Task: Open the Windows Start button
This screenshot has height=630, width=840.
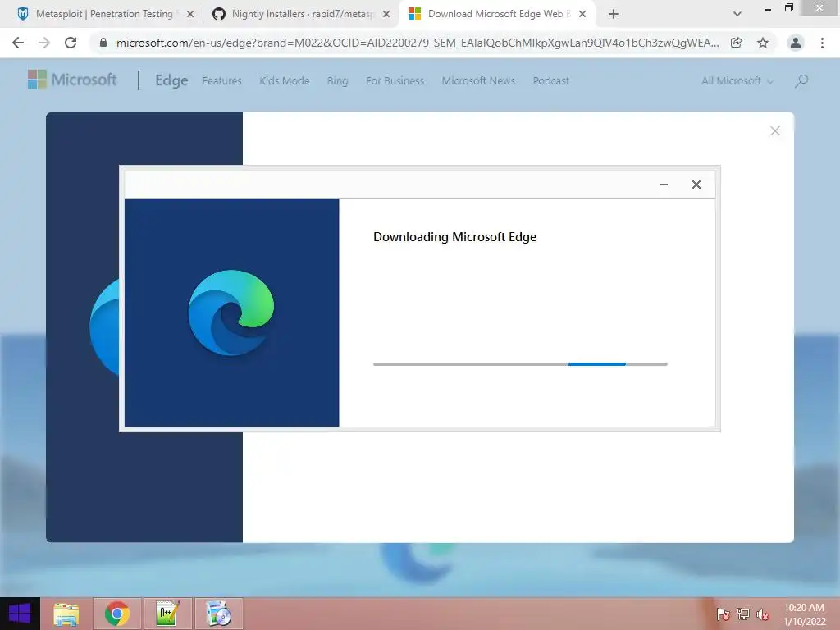Action: pos(20,614)
